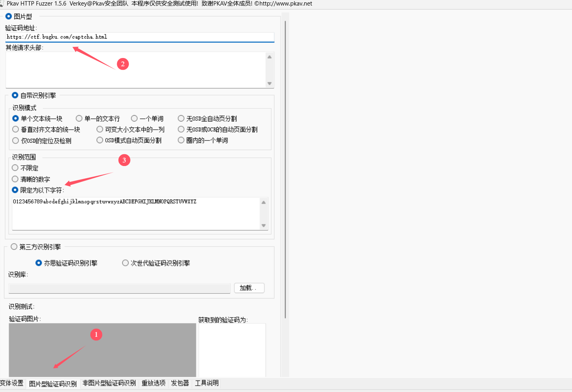Click the allowed characters text box
The image size is (572, 392).
[136, 213]
